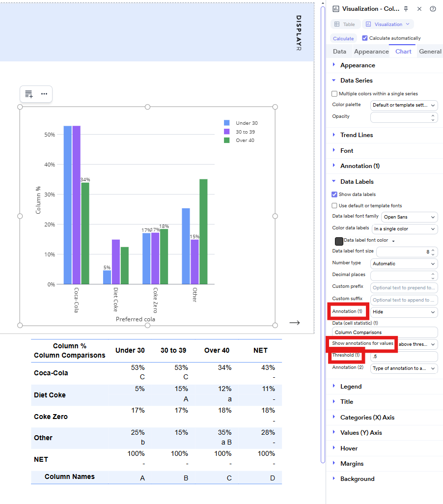Switch to the General tab
This screenshot has height=504, width=443.
coord(430,52)
